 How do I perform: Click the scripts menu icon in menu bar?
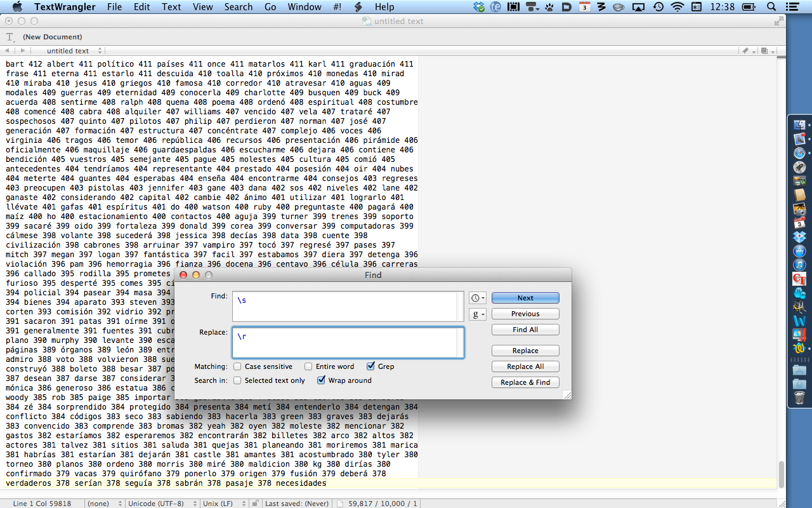click(x=358, y=7)
